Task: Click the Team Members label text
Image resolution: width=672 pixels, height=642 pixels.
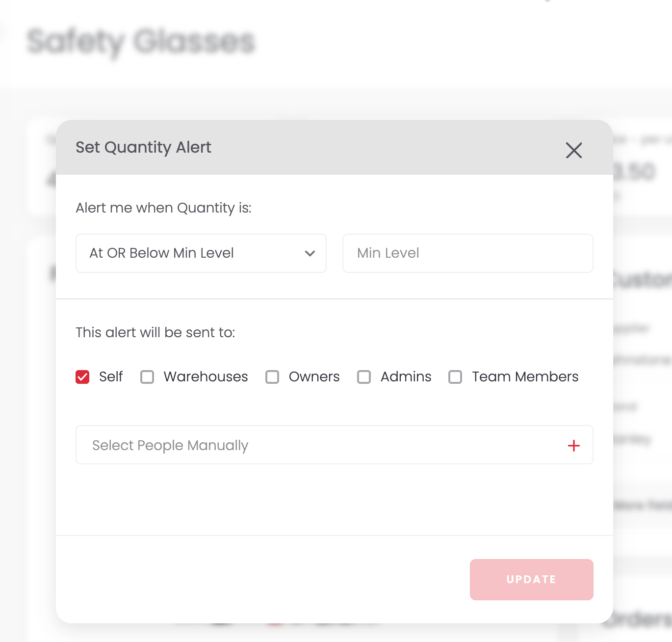Action: point(525,377)
